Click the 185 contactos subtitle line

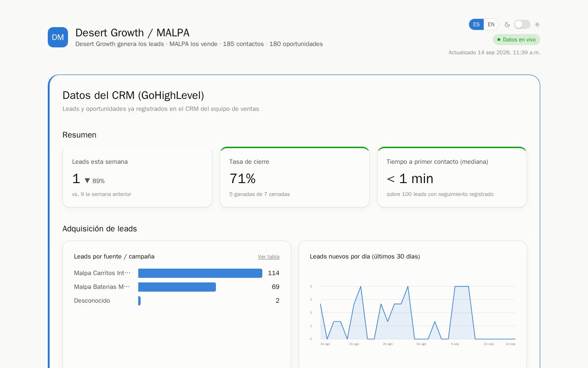(x=199, y=44)
